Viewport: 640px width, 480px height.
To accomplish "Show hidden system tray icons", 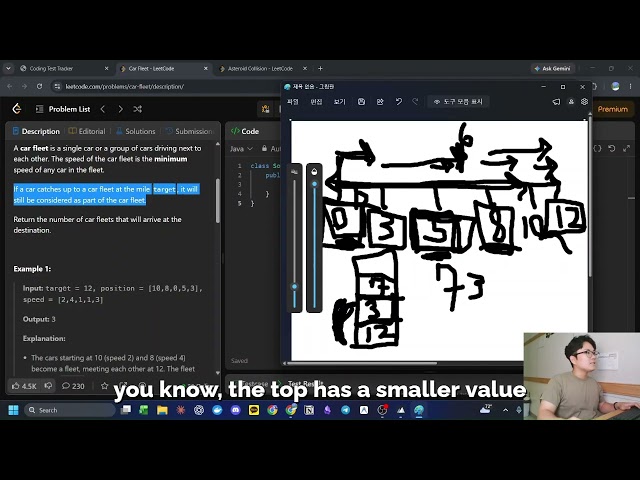I will tap(505, 410).
